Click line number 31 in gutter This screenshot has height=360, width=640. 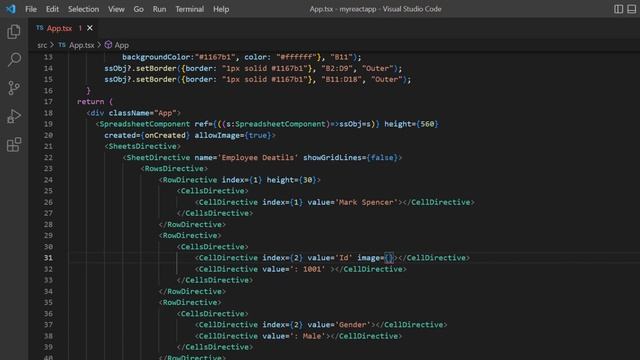tap(48, 258)
